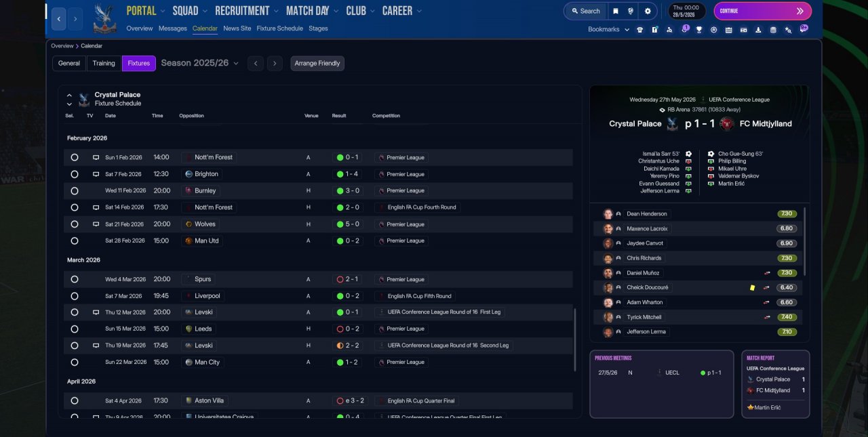Click the Search button
Screen dimensions: 868x437
585,11
